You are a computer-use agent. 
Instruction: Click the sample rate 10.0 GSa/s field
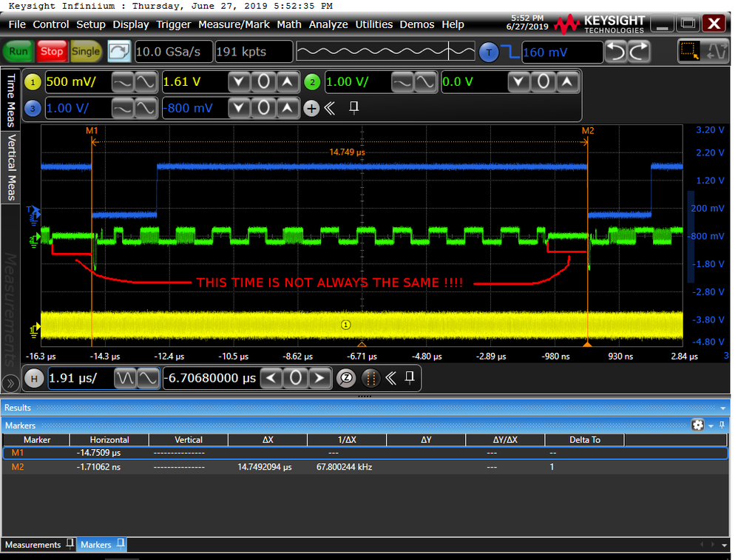(173, 51)
